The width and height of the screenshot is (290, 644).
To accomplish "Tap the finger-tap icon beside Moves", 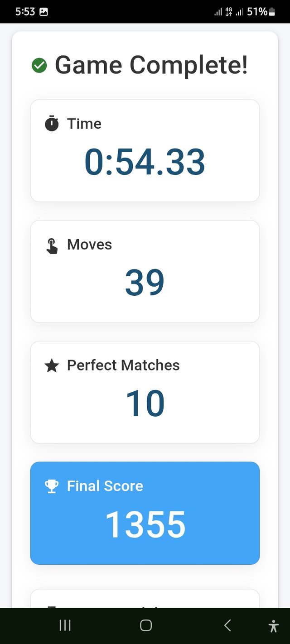I will (52, 245).
